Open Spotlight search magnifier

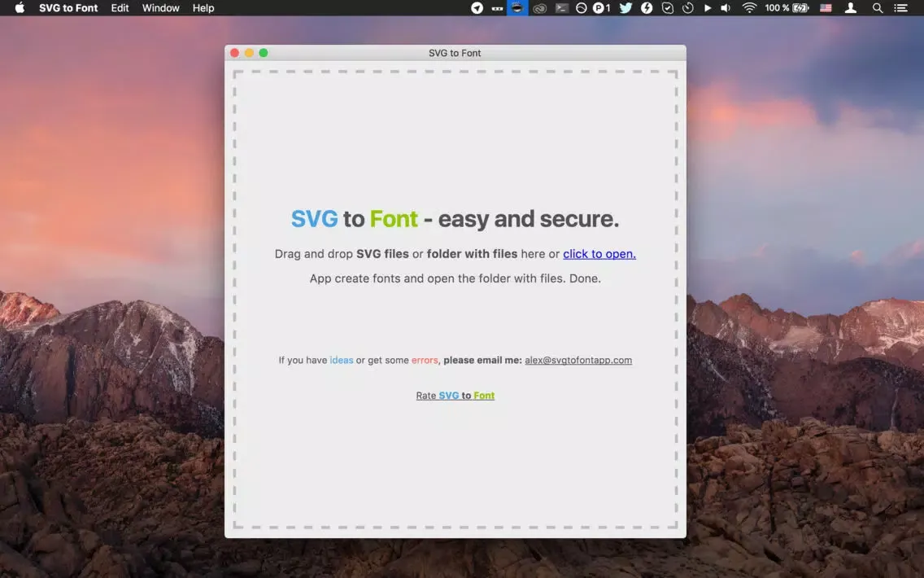[878, 7]
